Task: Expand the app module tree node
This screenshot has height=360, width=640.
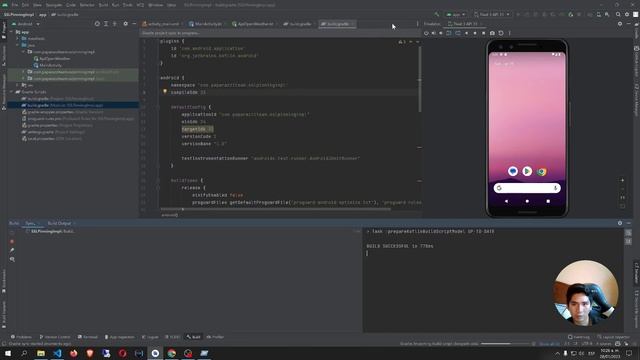Action: pos(12,32)
